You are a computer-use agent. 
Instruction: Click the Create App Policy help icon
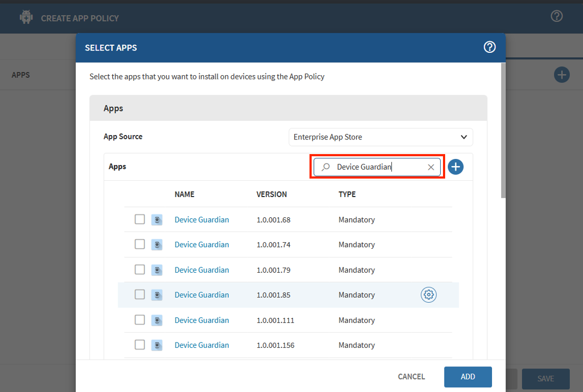click(x=557, y=16)
